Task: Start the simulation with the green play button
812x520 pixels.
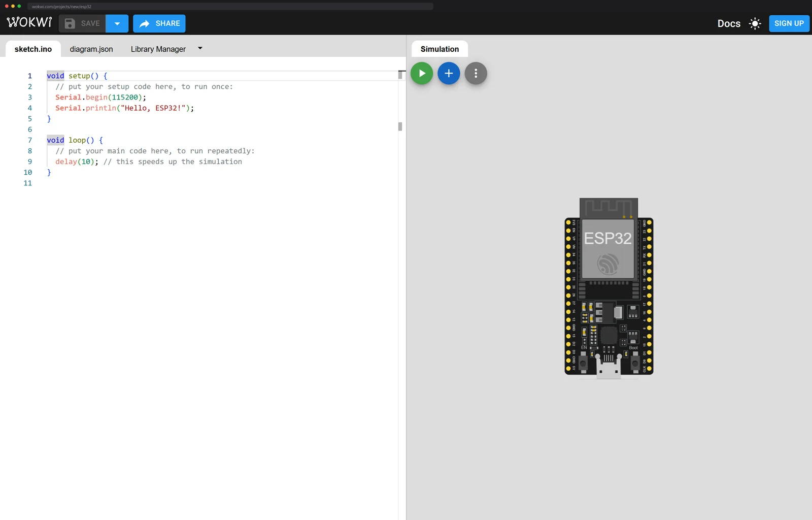Action: coord(422,73)
